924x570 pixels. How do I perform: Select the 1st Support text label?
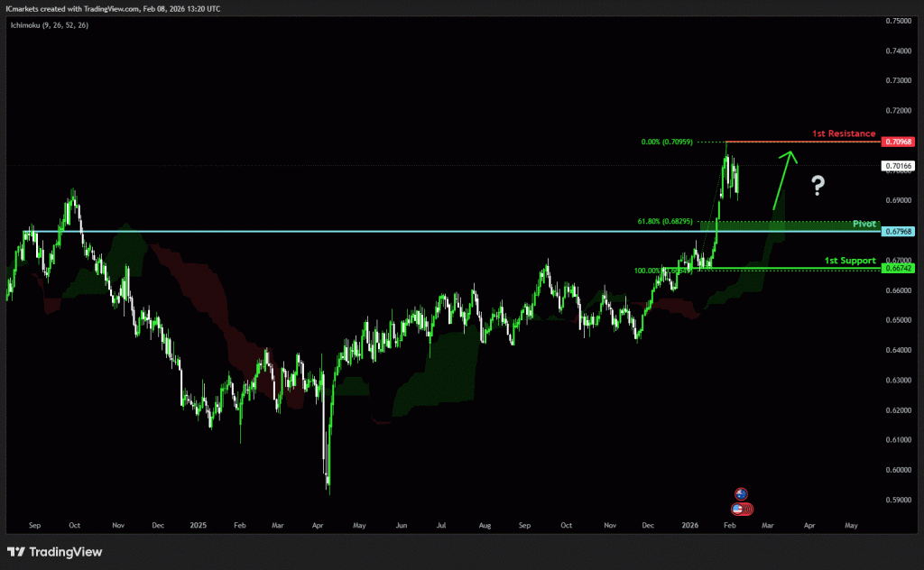(x=850, y=261)
